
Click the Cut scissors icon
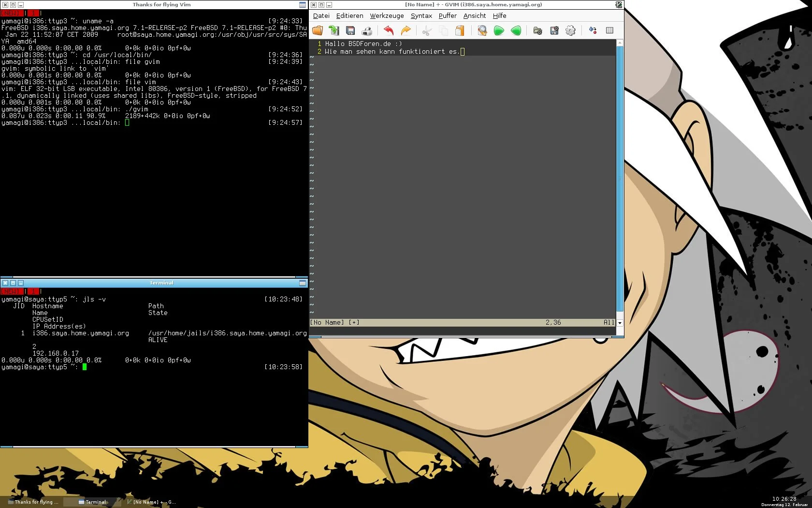pyautogui.click(x=426, y=30)
